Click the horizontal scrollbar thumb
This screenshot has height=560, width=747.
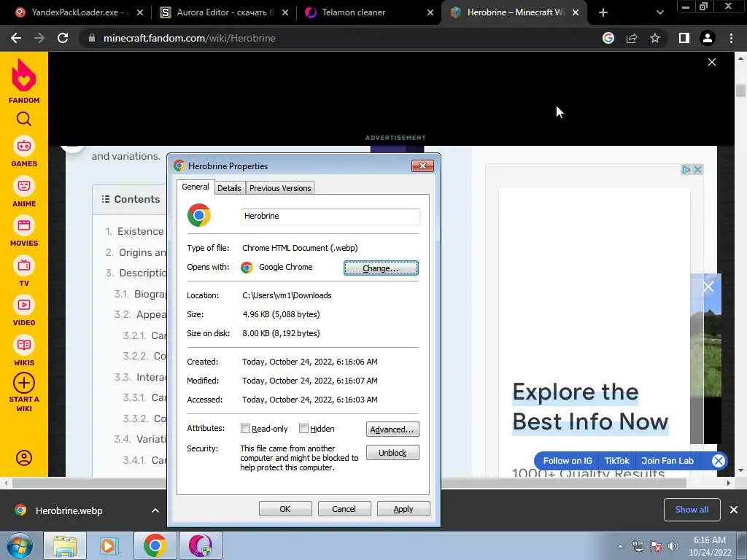[x=349, y=483]
